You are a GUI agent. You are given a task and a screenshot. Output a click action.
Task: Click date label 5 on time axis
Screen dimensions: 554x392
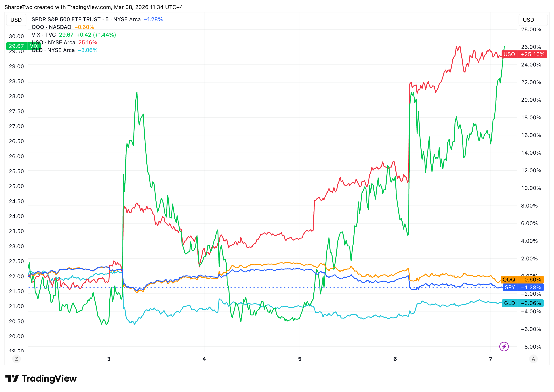coord(300,359)
